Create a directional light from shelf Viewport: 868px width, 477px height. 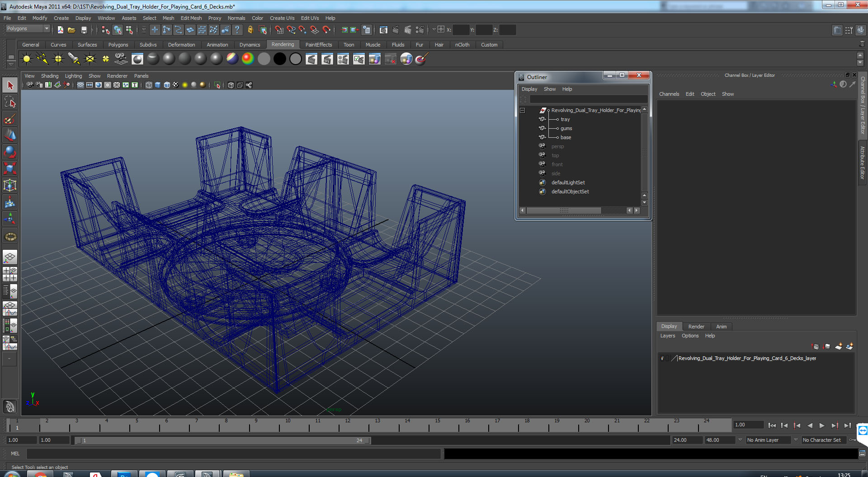pos(42,59)
